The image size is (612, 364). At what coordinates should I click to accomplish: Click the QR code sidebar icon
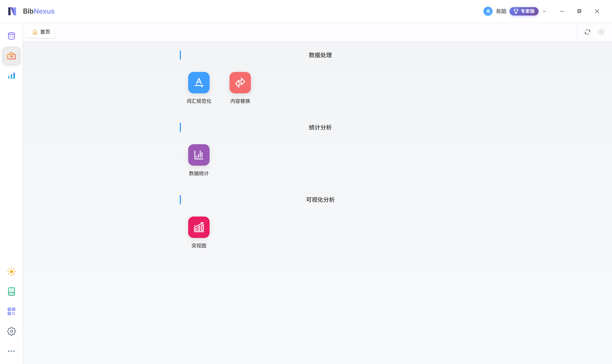tap(11, 311)
